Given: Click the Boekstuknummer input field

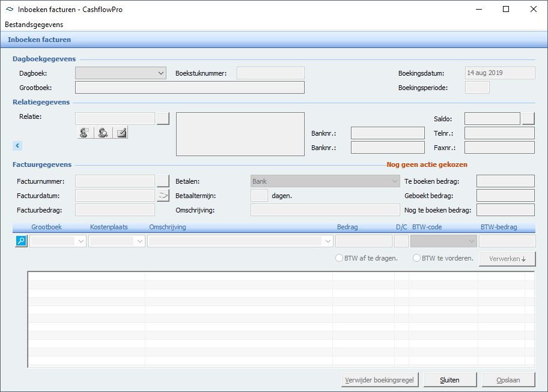Looking at the screenshot, I should point(270,73).
